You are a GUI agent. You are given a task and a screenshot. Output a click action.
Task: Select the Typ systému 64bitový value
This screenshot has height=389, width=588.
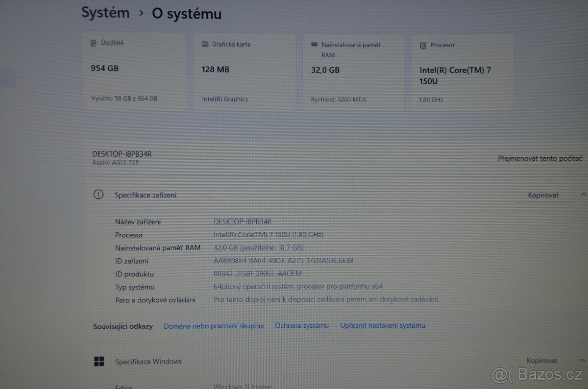[x=298, y=286]
